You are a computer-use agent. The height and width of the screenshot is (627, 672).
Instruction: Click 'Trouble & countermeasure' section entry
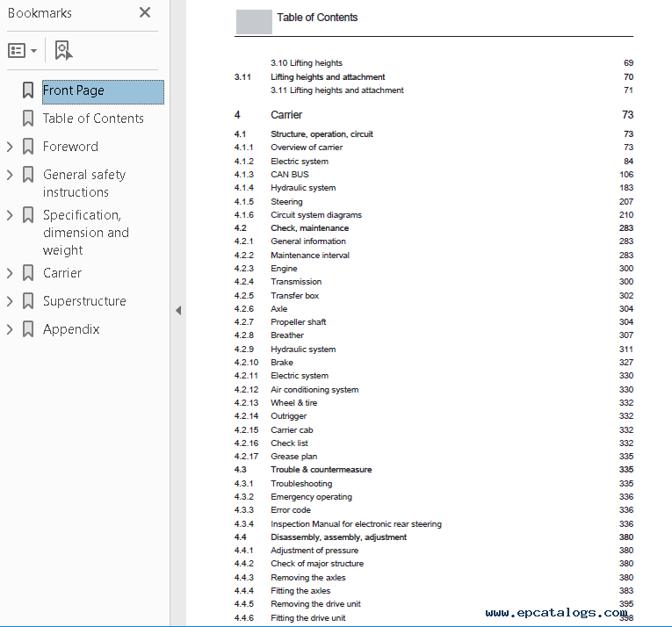point(322,469)
